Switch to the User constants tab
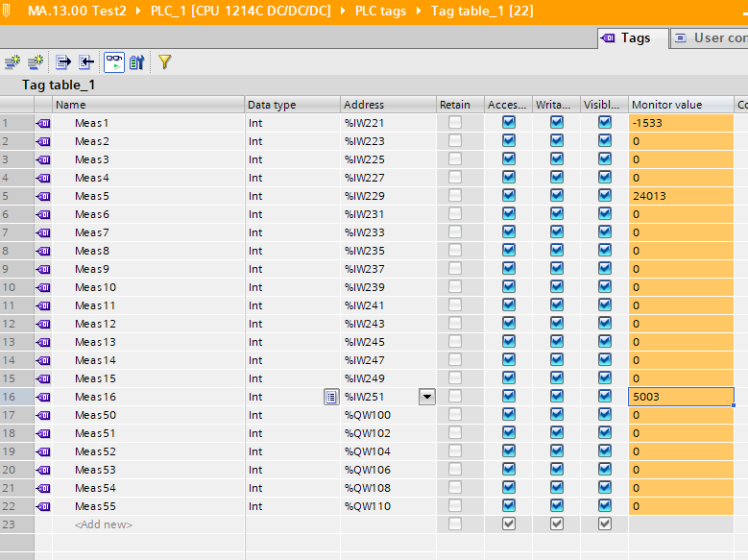The height and width of the screenshot is (560, 748). tap(711, 37)
